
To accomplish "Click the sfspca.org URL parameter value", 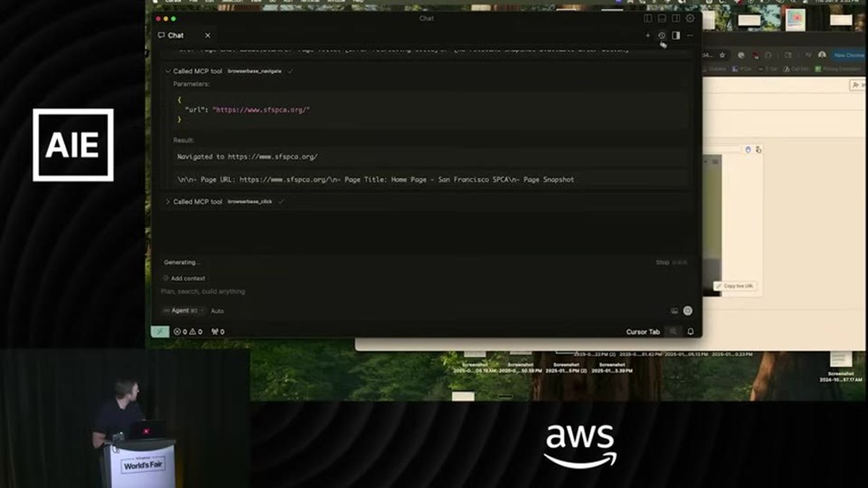I will coord(261,109).
